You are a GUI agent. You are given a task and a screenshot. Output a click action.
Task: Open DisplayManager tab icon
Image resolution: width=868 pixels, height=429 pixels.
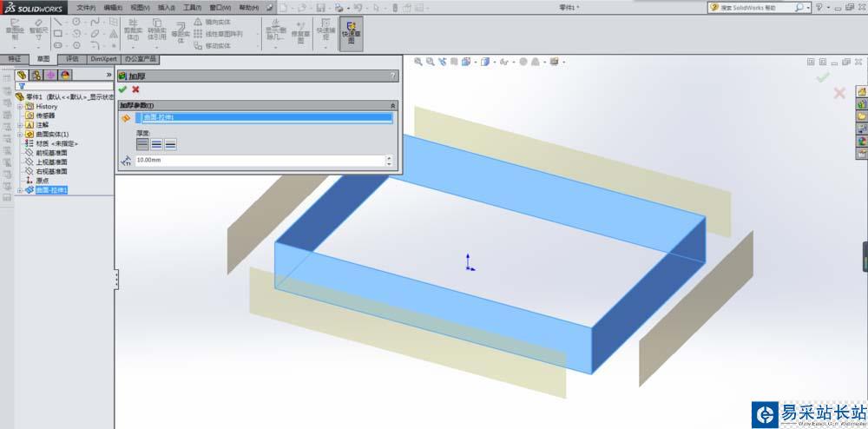pyautogui.click(x=65, y=75)
